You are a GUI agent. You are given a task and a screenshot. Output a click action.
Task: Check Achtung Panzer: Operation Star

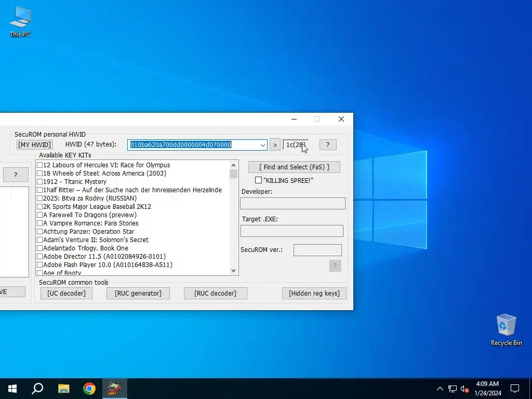coord(39,232)
